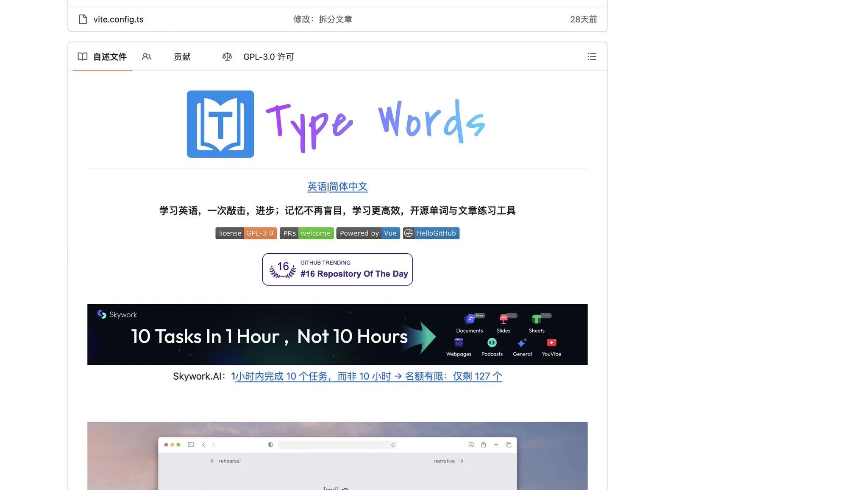Switch language to 简体中文
Image resolution: width=868 pixels, height=490 pixels.
pyautogui.click(x=348, y=187)
